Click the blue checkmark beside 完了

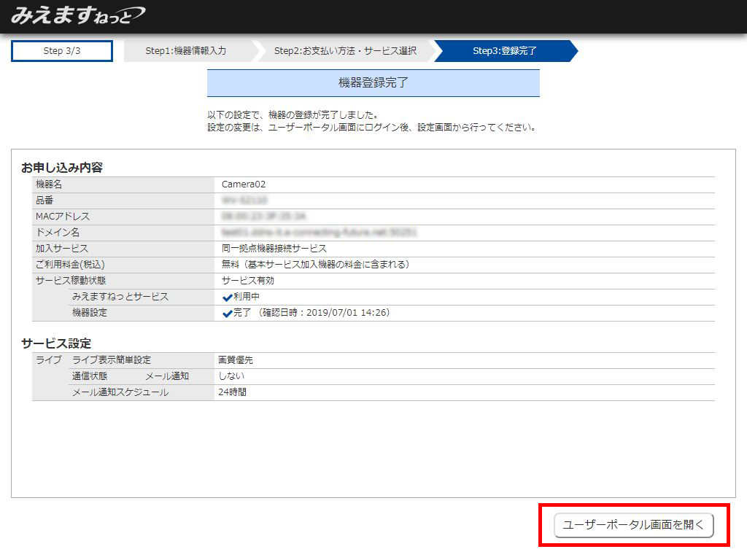pyautogui.click(x=227, y=314)
